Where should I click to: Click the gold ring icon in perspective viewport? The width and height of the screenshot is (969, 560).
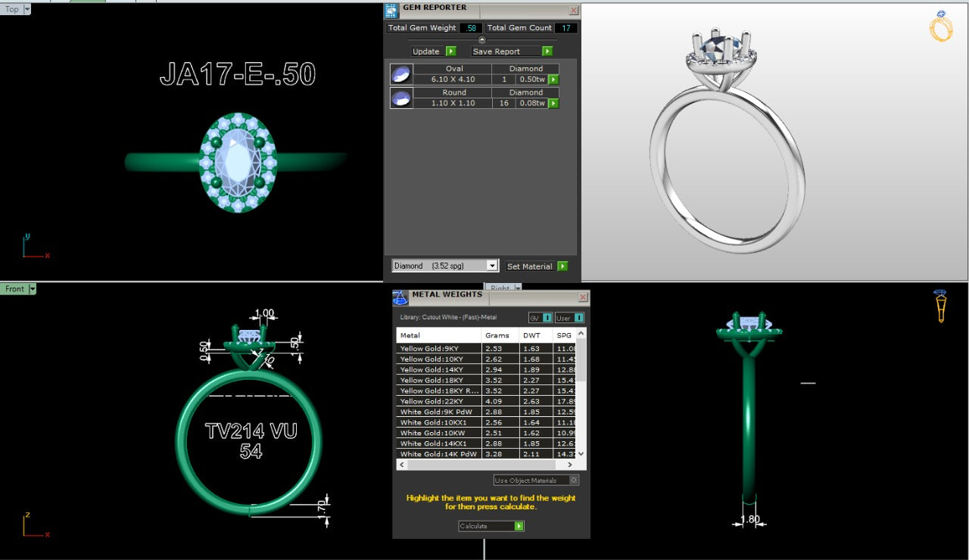[941, 26]
